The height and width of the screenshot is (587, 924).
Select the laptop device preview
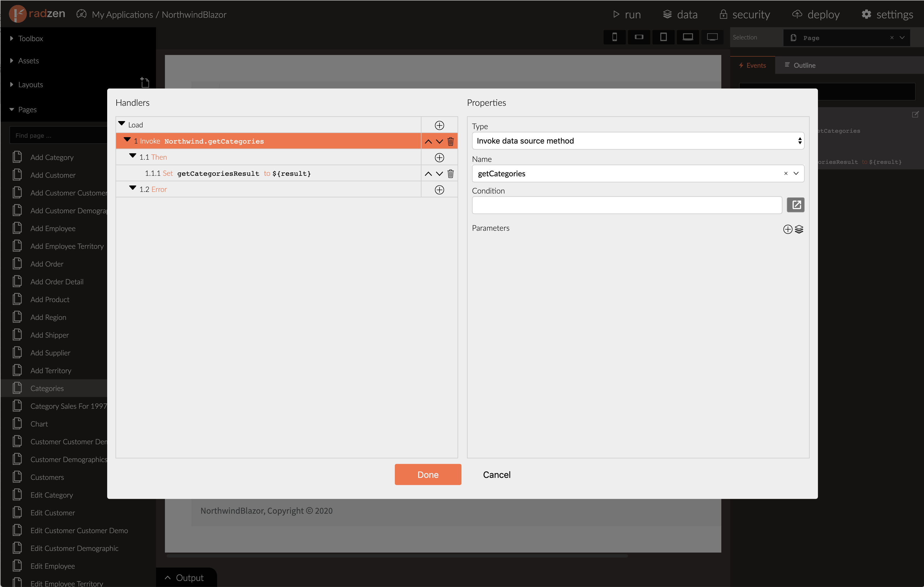click(688, 37)
